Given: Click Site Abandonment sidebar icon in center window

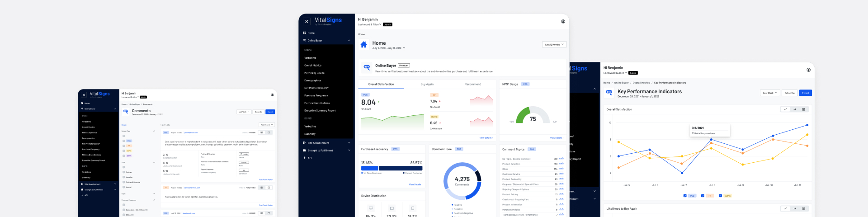Looking at the screenshot, I should pos(304,143).
